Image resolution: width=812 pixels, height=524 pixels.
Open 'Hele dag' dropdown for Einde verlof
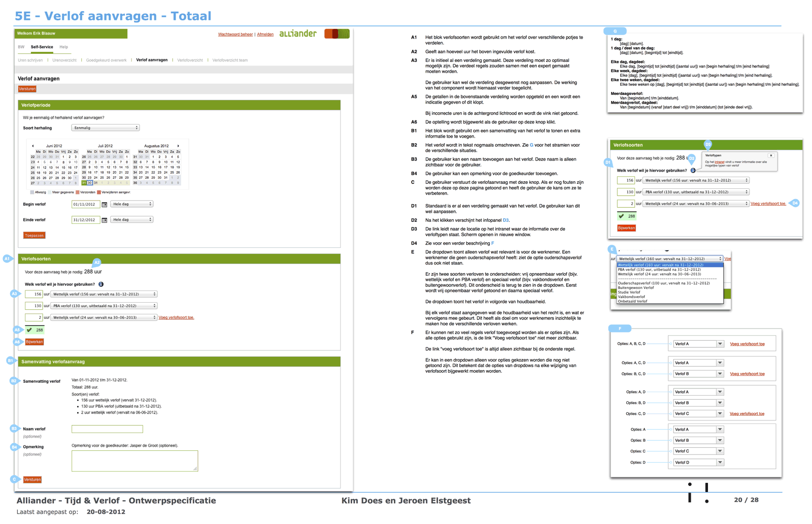(131, 220)
